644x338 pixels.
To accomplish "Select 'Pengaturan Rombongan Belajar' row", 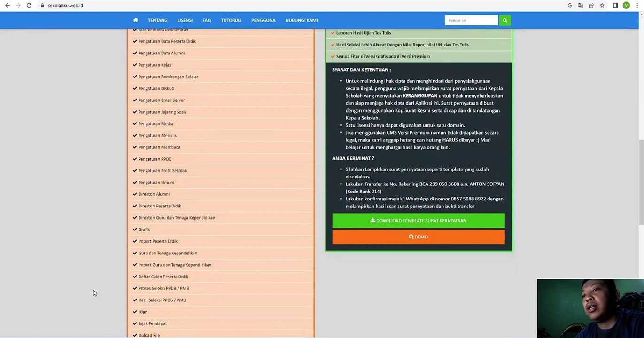I will pyautogui.click(x=221, y=77).
